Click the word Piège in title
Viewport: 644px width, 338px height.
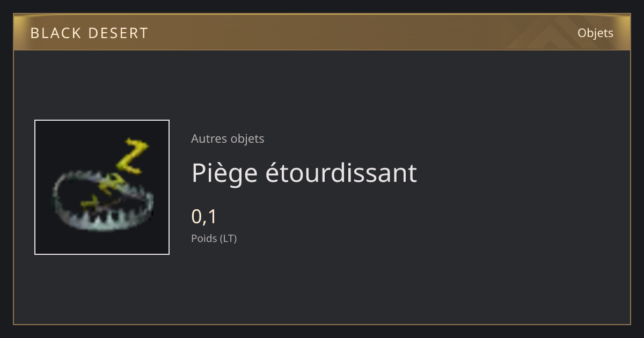[225, 174]
